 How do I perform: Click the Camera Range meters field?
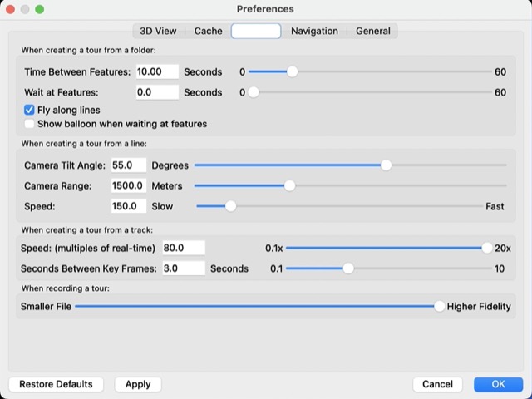tap(128, 185)
